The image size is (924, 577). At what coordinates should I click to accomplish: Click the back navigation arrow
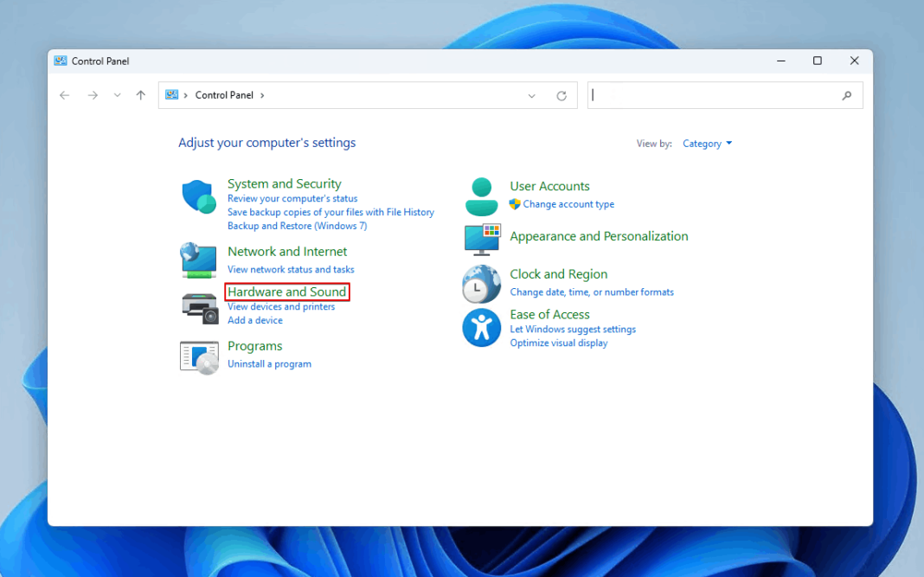click(64, 95)
